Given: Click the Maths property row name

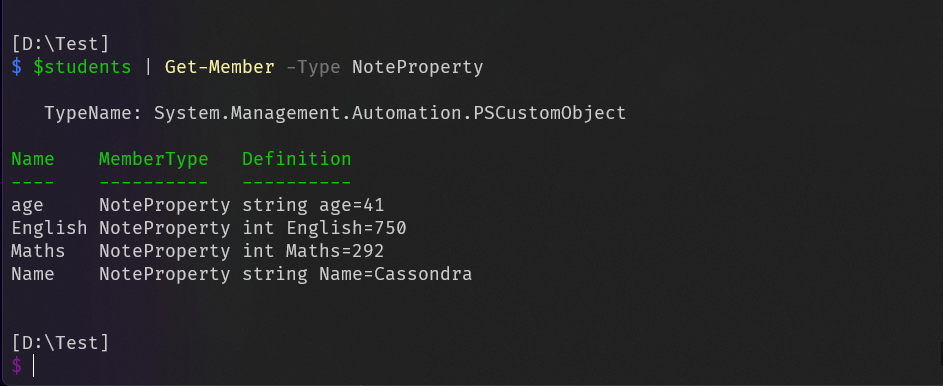Looking at the screenshot, I should [38, 251].
